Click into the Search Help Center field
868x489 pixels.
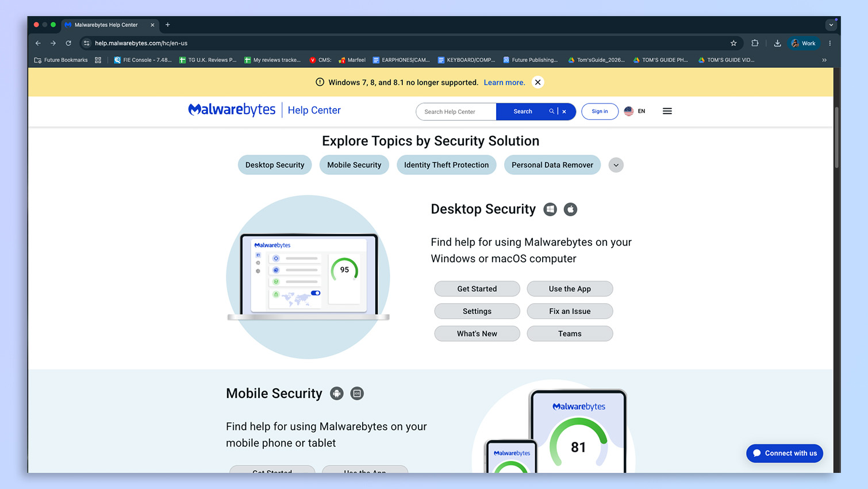point(456,112)
